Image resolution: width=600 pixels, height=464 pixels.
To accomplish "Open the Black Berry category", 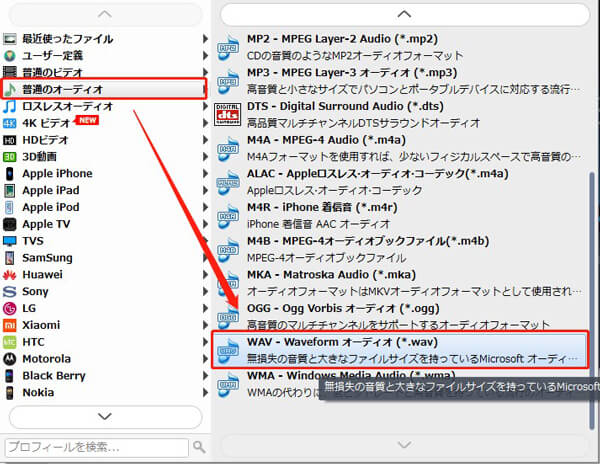I will point(105,376).
